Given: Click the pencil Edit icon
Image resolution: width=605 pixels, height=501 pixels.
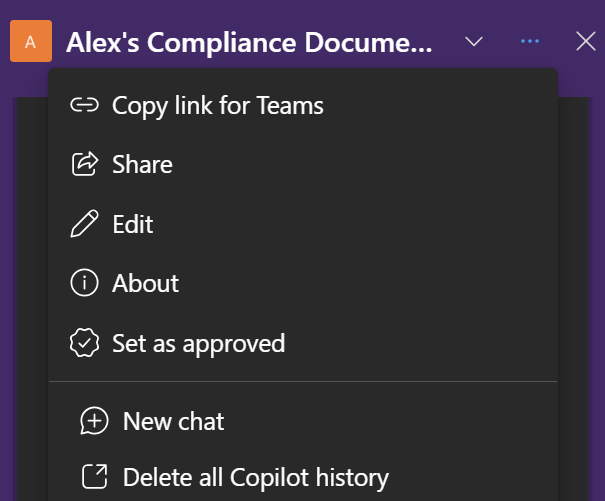Looking at the screenshot, I should tap(85, 224).
